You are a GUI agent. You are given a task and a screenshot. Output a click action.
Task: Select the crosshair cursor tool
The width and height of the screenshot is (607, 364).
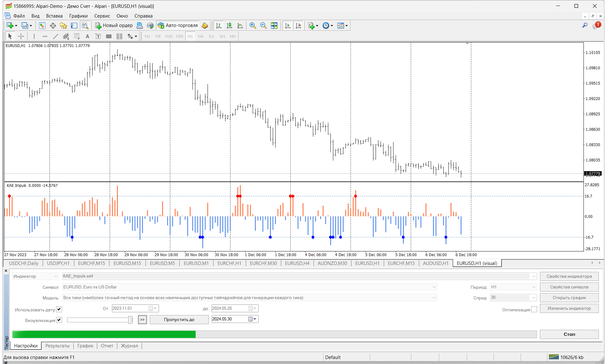click(x=21, y=36)
